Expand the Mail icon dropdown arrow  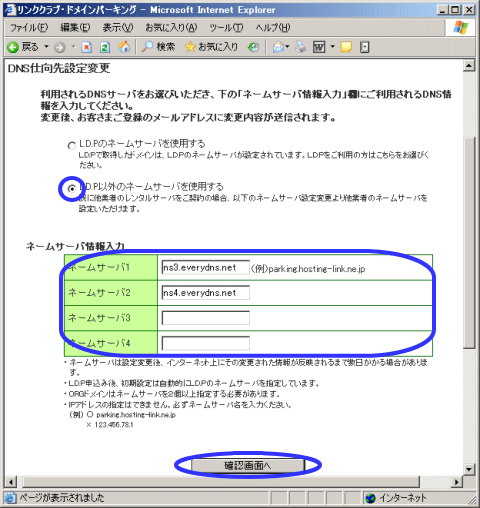coord(287,47)
